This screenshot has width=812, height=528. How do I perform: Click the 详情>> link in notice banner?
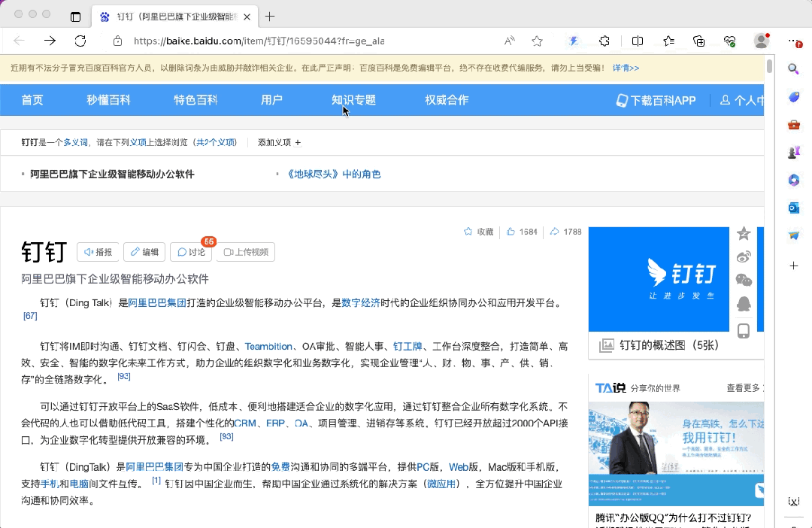(x=626, y=68)
